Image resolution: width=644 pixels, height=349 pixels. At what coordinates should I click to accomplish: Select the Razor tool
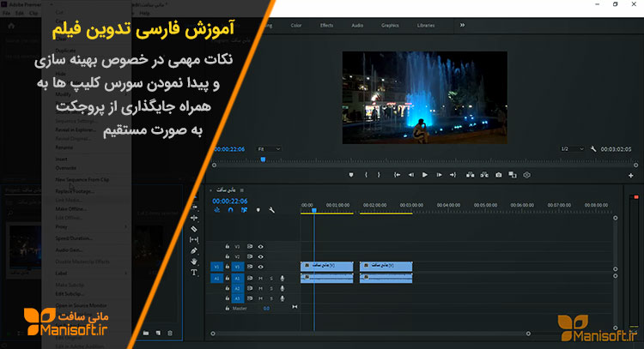(x=194, y=229)
